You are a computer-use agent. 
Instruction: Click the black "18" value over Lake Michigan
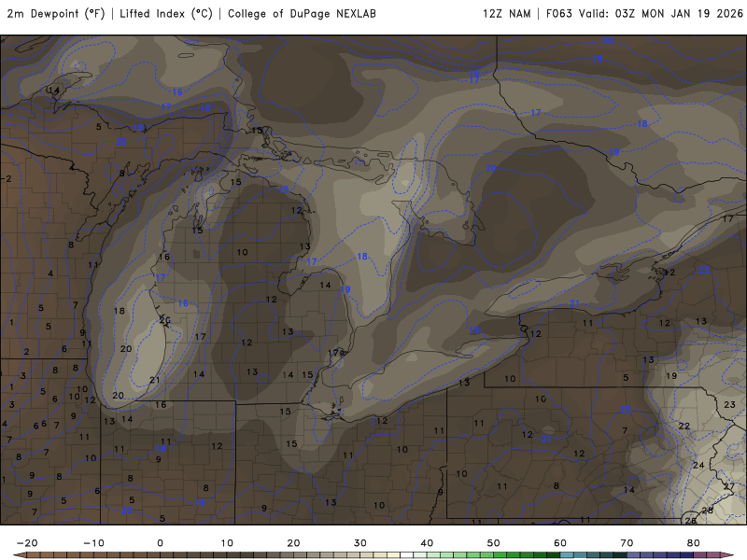point(120,311)
